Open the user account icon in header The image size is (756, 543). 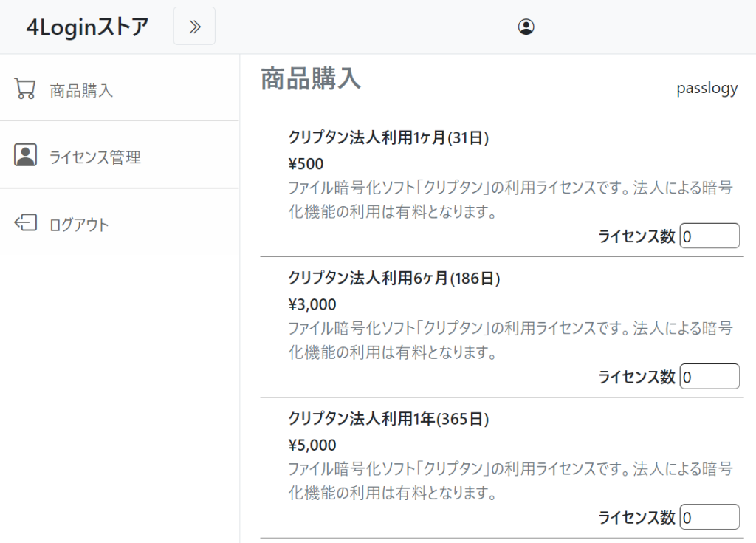[x=526, y=27]
